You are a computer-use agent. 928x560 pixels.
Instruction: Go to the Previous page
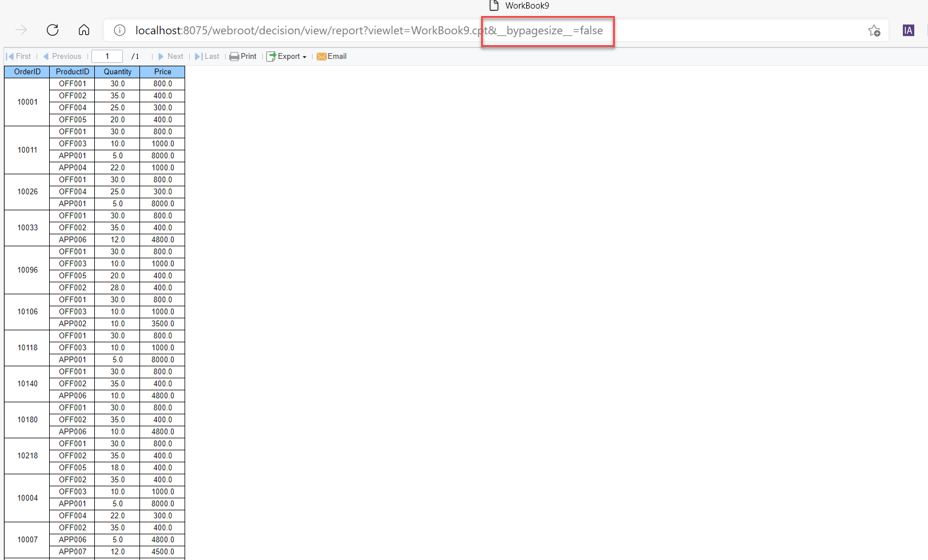pos(63,56)
